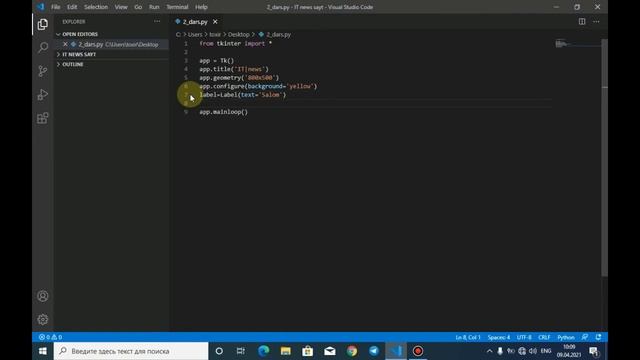Switch to the VS Code taskbar icon

pos(396,351)
